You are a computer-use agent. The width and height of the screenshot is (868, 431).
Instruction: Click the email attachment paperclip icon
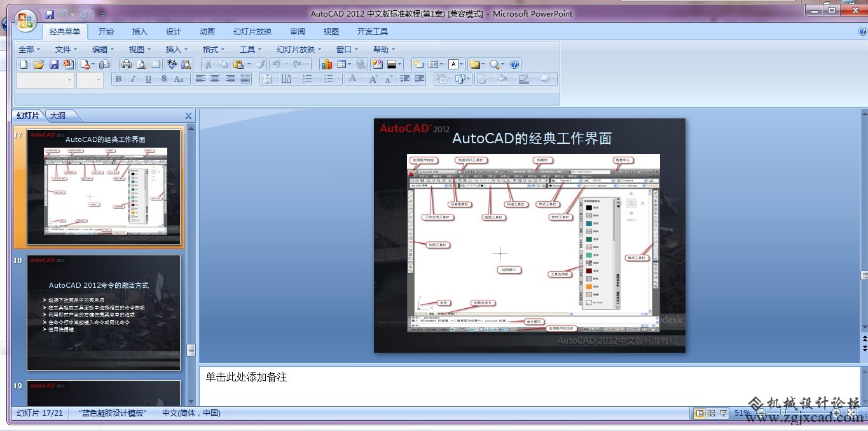[104, 64]
